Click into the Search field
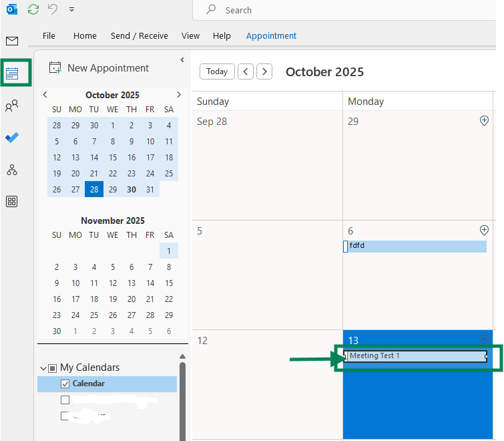Image resolution: width=504 pixels, height=441 pixels. point(344,10)
